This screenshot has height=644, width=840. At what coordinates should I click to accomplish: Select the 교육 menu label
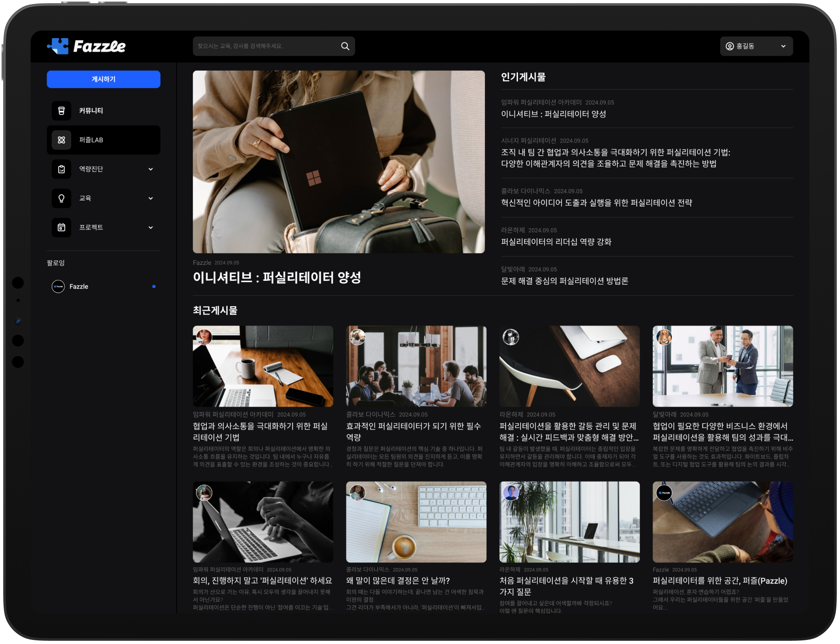point(85,198)
